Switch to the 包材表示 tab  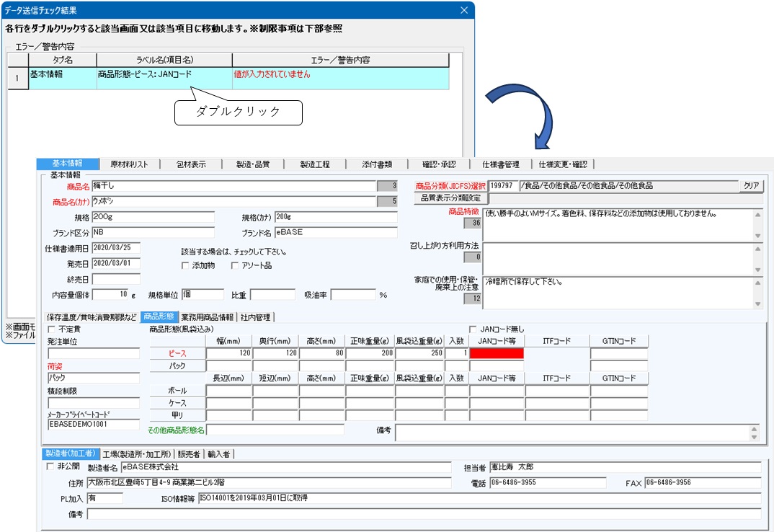pyautogui.click(x=191, y=164)
